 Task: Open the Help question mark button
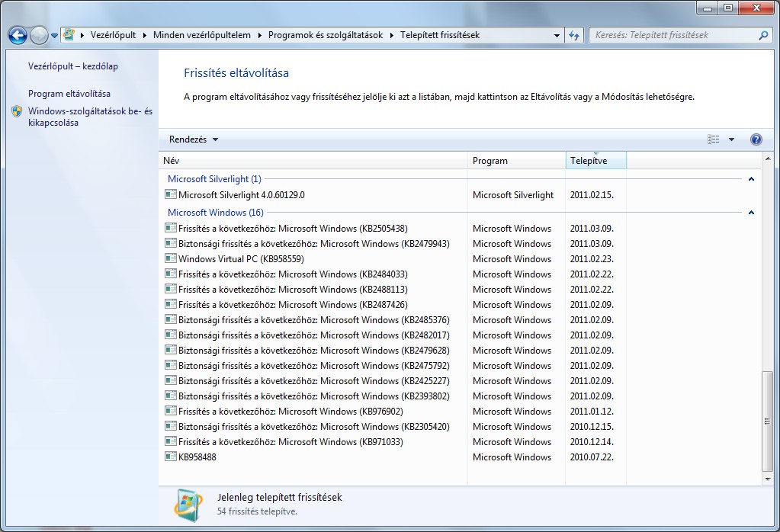756,139
